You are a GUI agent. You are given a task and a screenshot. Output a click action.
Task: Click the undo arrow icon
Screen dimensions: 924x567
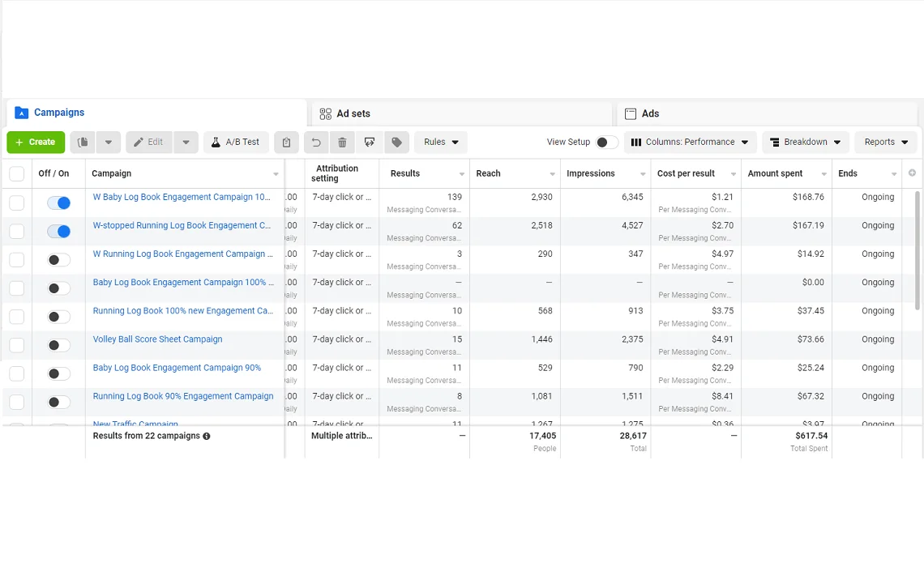316,143
